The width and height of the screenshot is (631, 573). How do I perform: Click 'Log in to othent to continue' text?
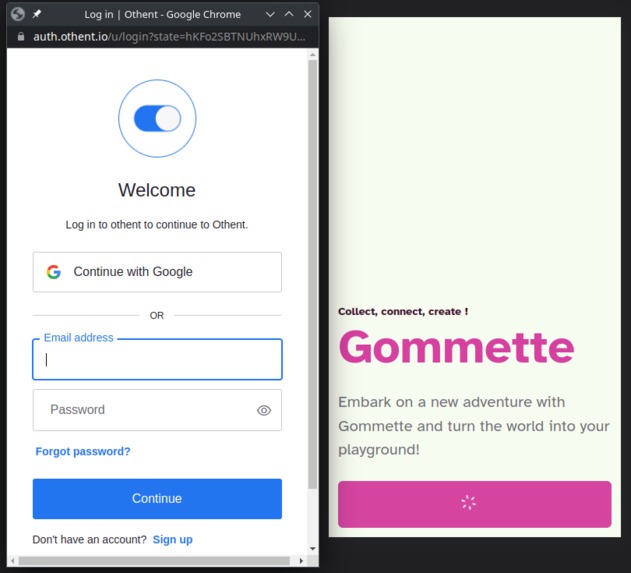[157, 225]
